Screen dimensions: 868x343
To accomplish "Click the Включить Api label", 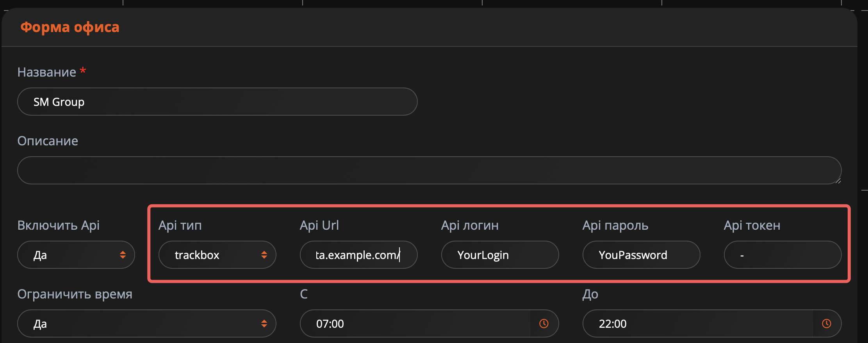I will [x=59, y=225].
